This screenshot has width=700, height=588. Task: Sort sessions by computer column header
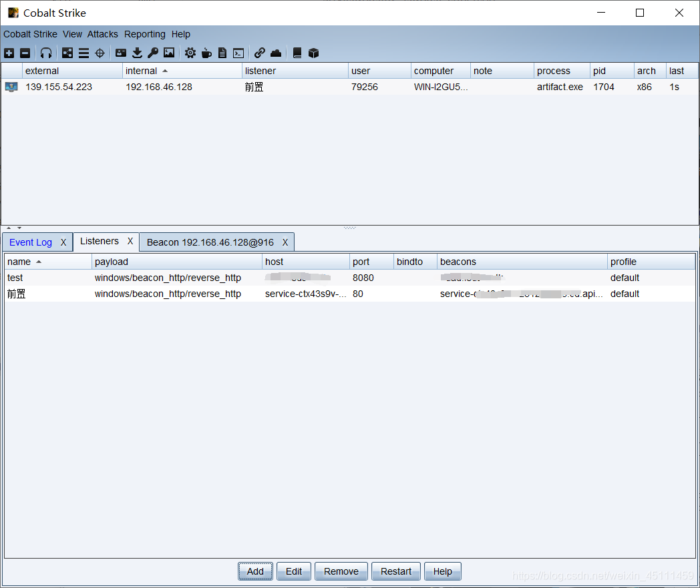point(441,71)
